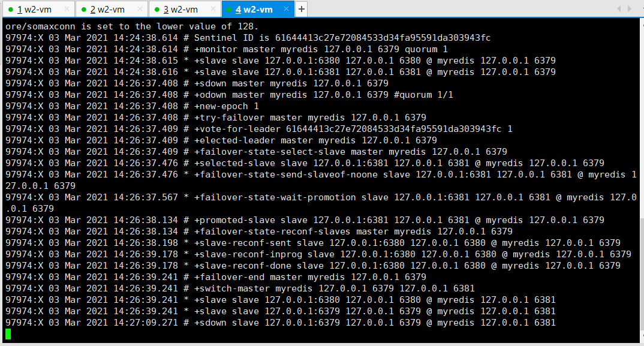Add a new session tab with plus

301,9
